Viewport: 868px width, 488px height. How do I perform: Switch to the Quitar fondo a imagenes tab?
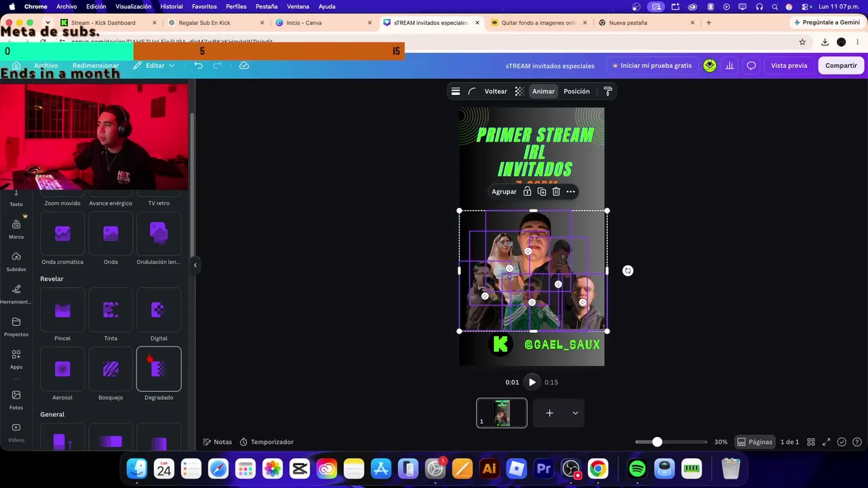(x=538, y=22)
